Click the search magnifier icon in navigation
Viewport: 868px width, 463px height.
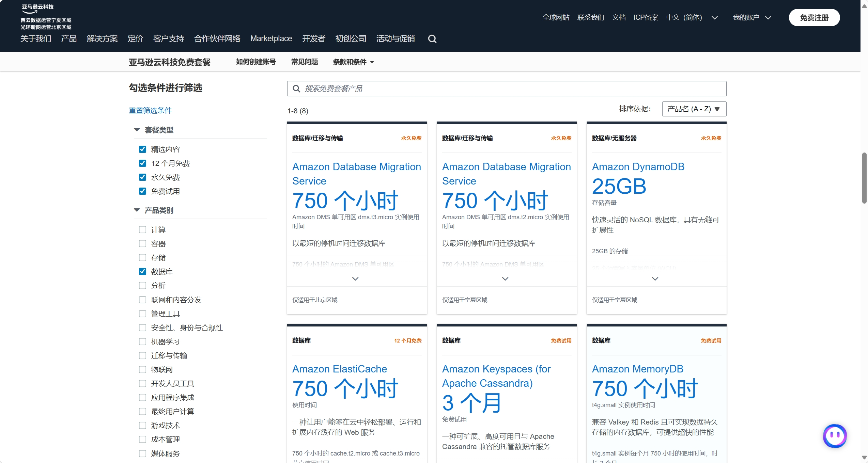(432, 39)
